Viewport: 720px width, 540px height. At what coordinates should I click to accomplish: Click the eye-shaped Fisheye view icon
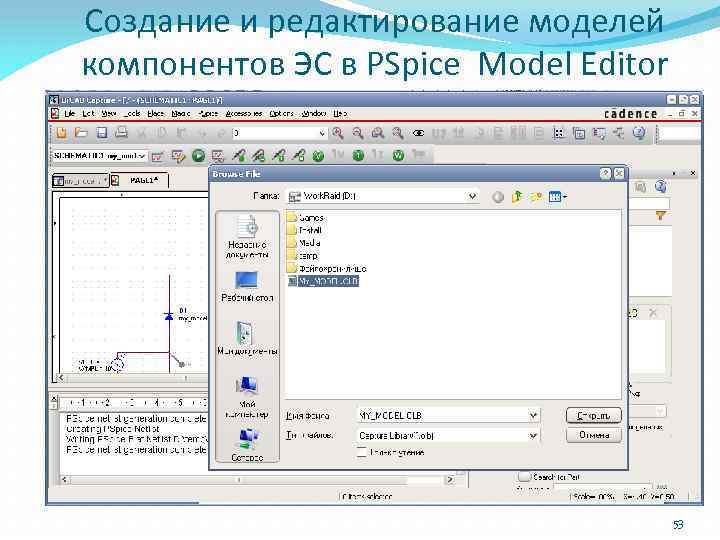click(x=418, y=133)
